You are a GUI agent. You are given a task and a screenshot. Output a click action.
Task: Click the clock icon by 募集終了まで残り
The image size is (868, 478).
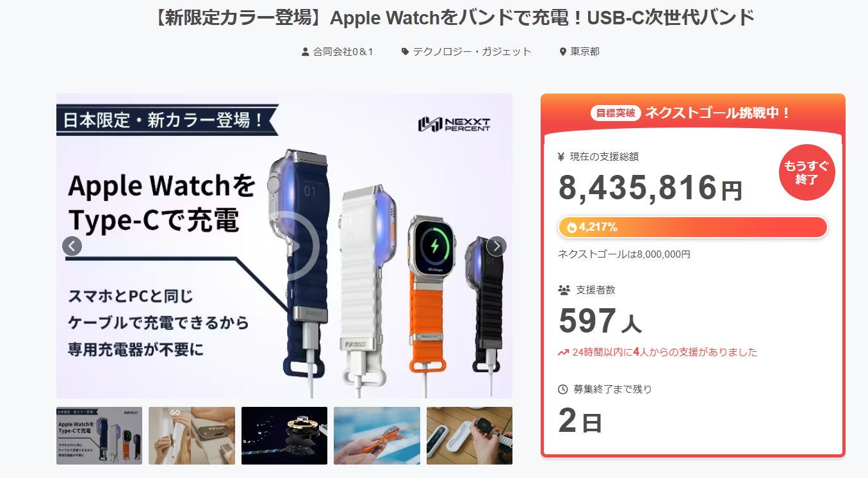(x=563, y=389)
